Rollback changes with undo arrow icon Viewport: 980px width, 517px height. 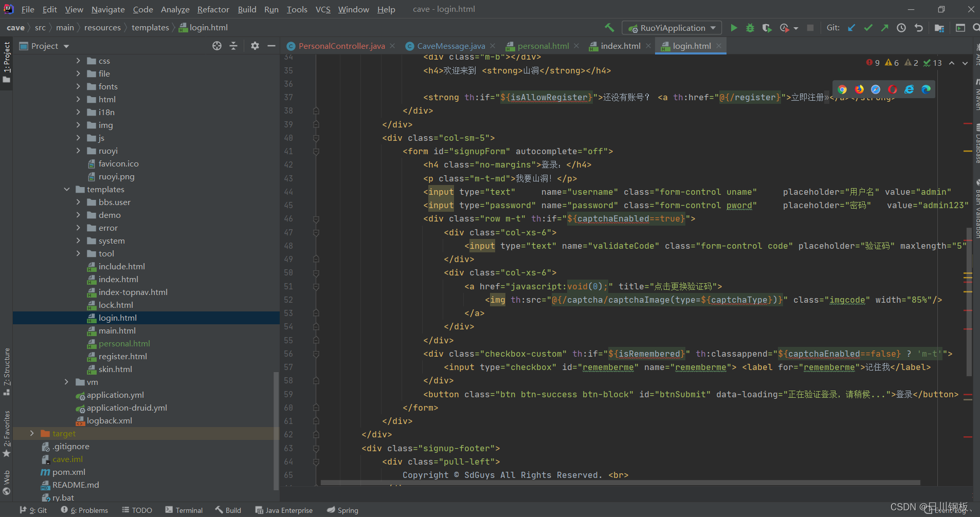(x=918, y=28)
